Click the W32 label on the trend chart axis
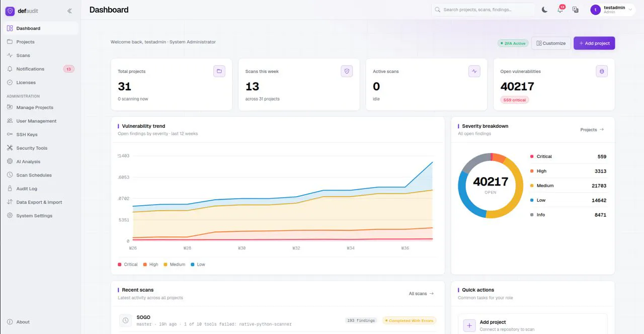 (296, 248)
